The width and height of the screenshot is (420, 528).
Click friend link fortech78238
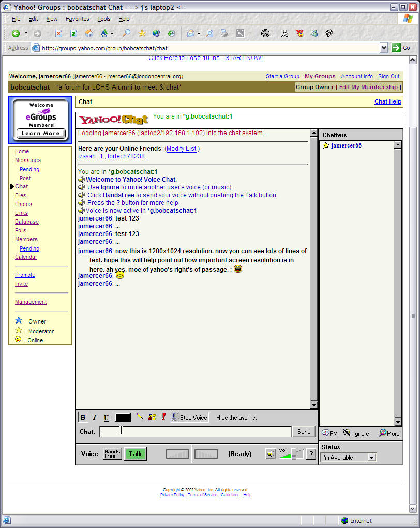coord(126,156)
